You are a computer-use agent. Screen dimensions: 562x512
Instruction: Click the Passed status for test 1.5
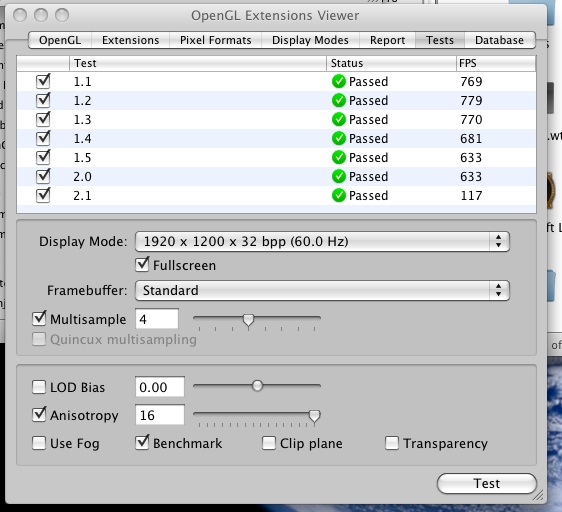(368, 158)
